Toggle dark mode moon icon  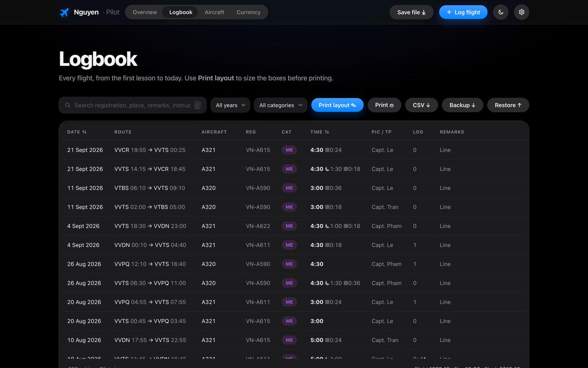coord(501,12)
